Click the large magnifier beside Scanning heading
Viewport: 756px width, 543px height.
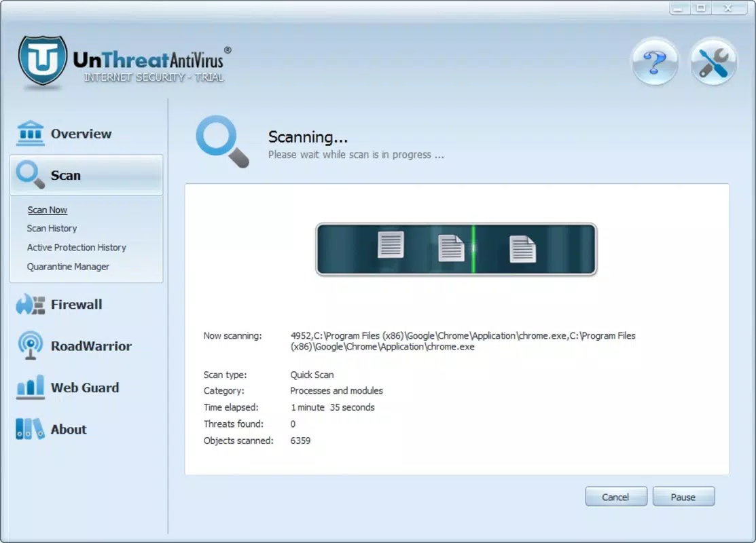pyautogui.click(x=223, y=142)
